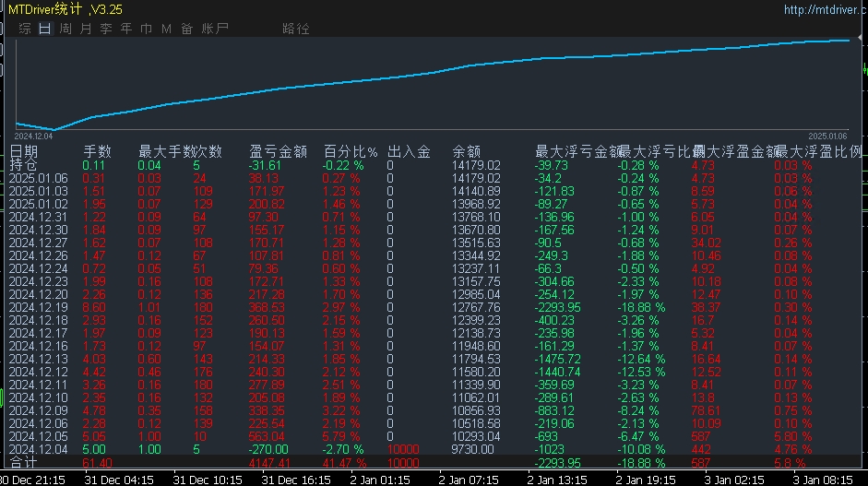Show the 年 yearly statistics tab

(126, 29)
